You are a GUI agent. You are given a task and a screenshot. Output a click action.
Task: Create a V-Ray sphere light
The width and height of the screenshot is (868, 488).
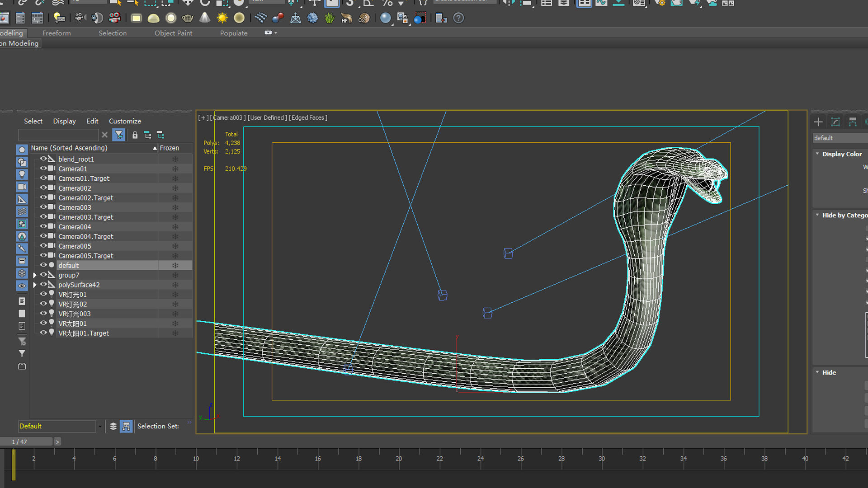tap(171, 18)
